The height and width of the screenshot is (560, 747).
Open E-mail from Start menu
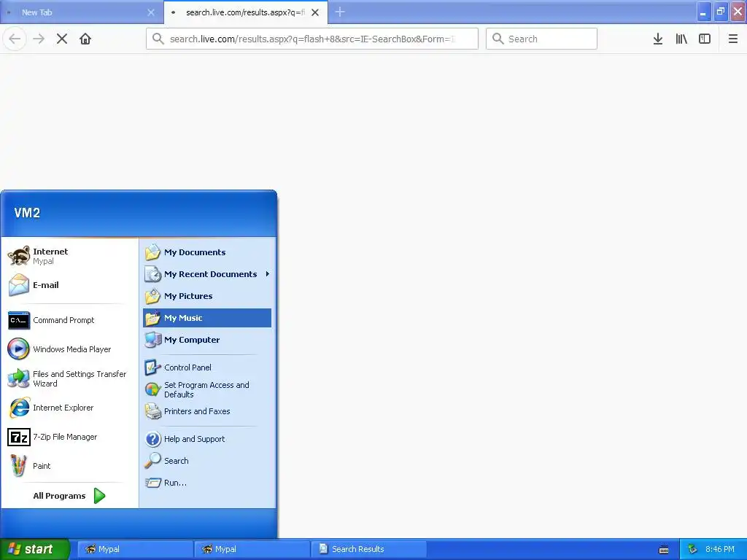coord(69,285)
